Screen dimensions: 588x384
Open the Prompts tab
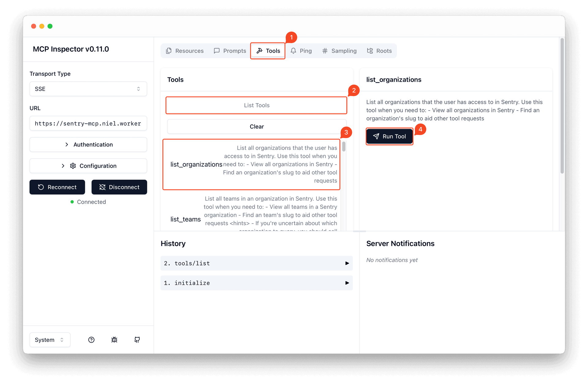[230, 51]
